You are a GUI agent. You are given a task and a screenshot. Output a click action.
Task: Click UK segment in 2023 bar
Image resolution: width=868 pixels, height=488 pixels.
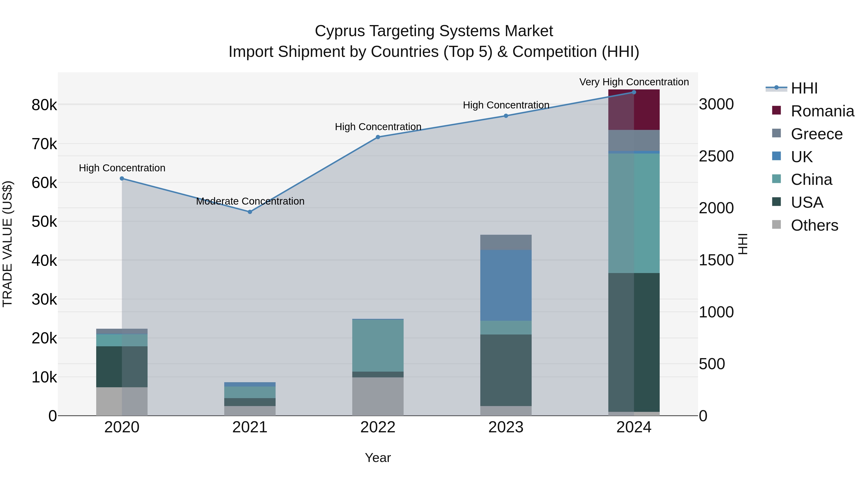click(x=506, y=285)
